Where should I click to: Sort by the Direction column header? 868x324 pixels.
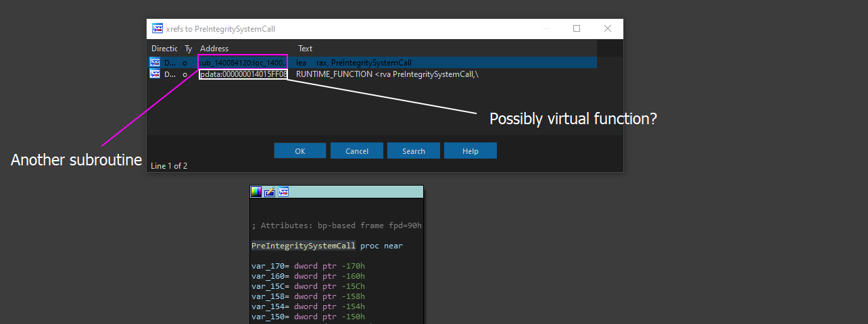(164, 49)
